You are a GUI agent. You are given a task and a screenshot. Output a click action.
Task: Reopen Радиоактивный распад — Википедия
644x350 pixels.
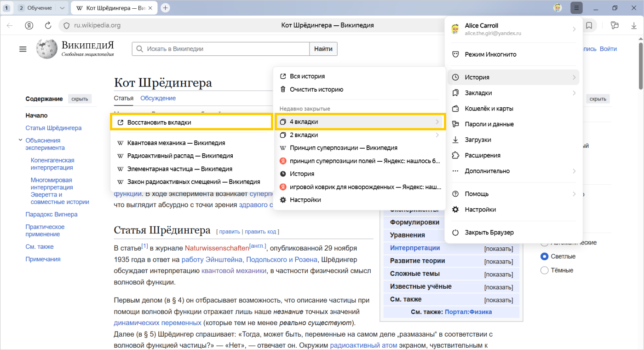[x=191, y=156]
